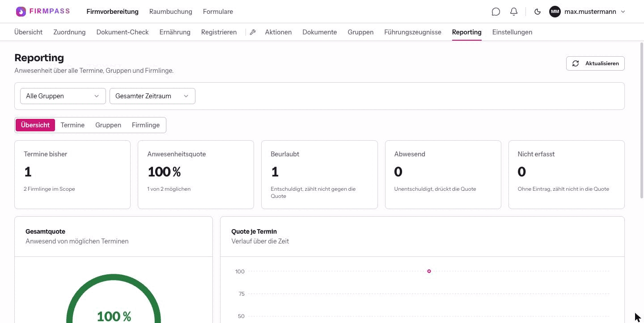The height and width of the screenshot is (323, 644).
Task: Switch to the Termine report view
Action: coord(72,125)
